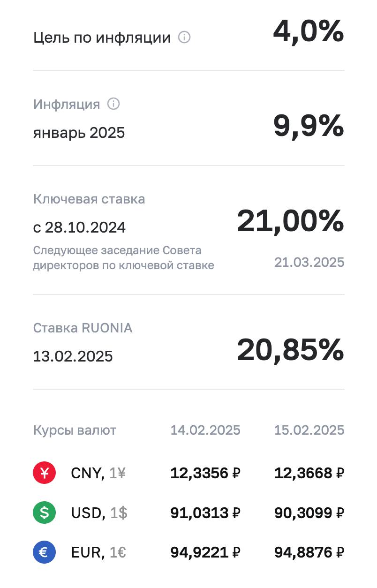Click the red CNY yuan icon
This screenshot has width=377, height=588.
45,473
